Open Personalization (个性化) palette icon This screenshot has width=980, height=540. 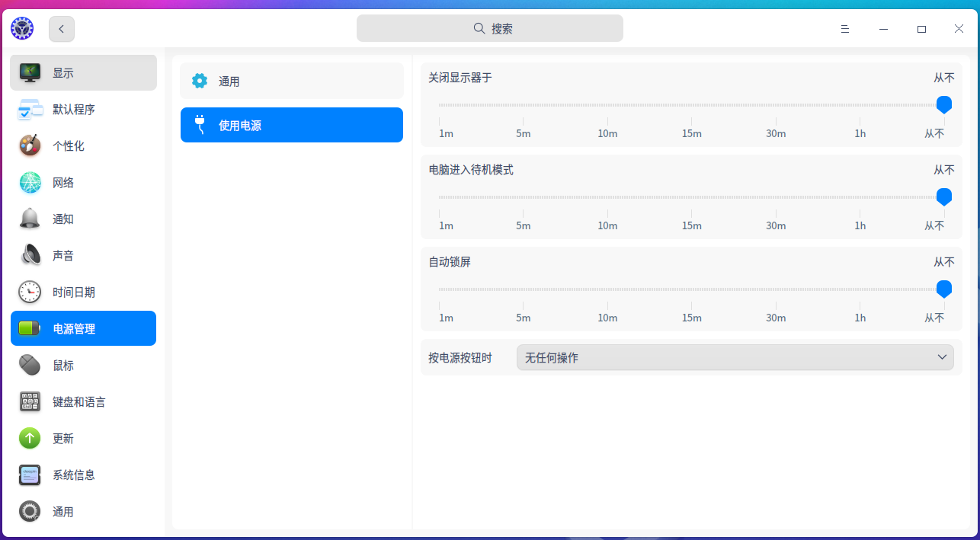30,146
